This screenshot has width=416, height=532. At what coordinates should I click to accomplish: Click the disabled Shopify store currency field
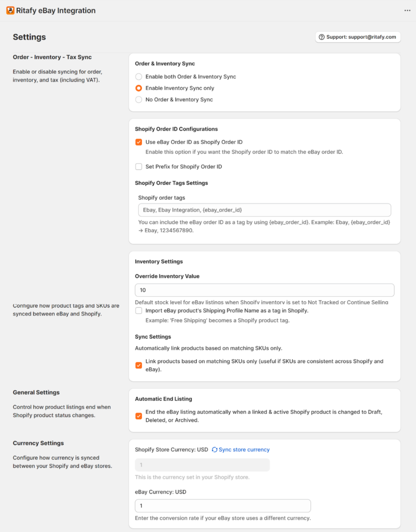(x=203, y=465)
